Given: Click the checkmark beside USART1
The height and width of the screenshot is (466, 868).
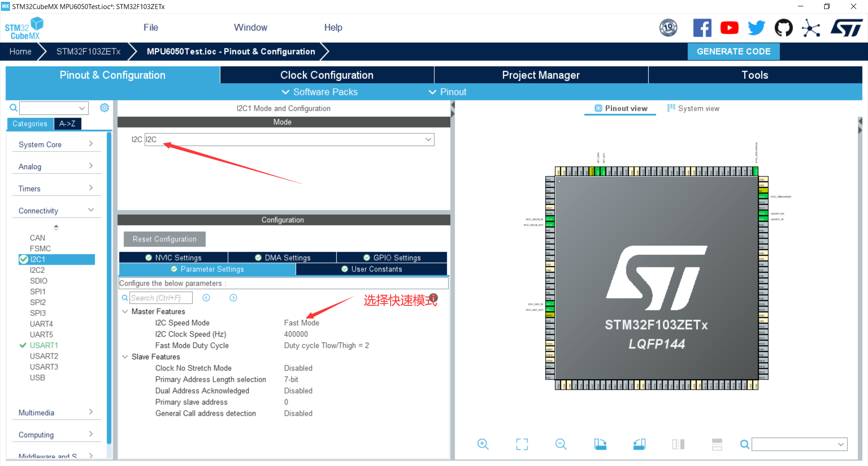Looking at the screenshot, I should [23, 345].
